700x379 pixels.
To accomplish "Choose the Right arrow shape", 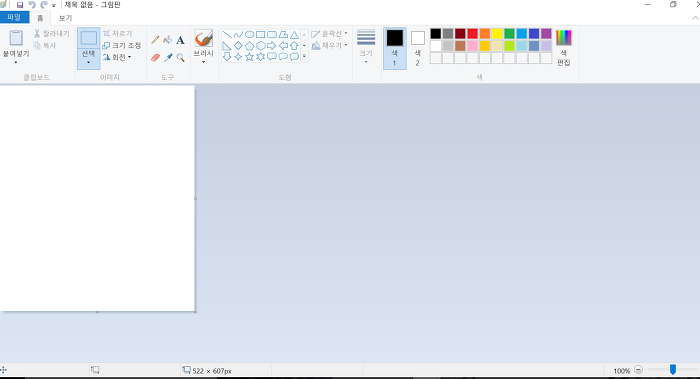I will tap(272, 46).
